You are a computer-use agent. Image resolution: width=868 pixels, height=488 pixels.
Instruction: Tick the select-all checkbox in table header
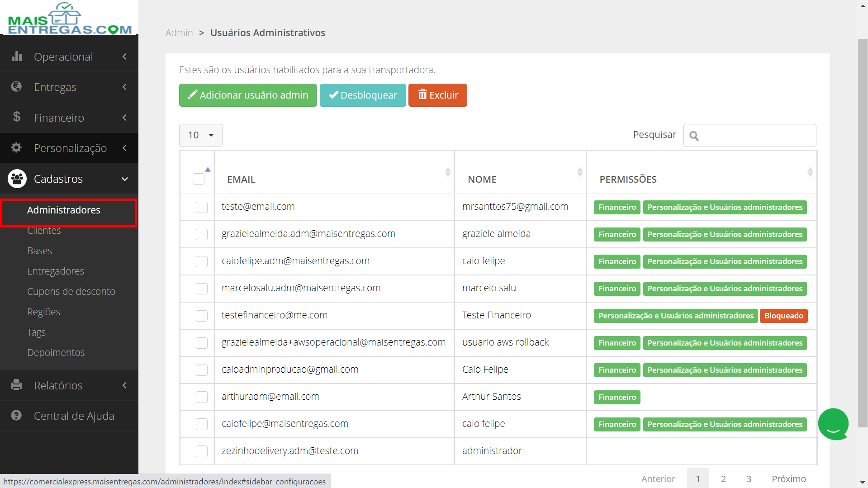coord(199,179)
